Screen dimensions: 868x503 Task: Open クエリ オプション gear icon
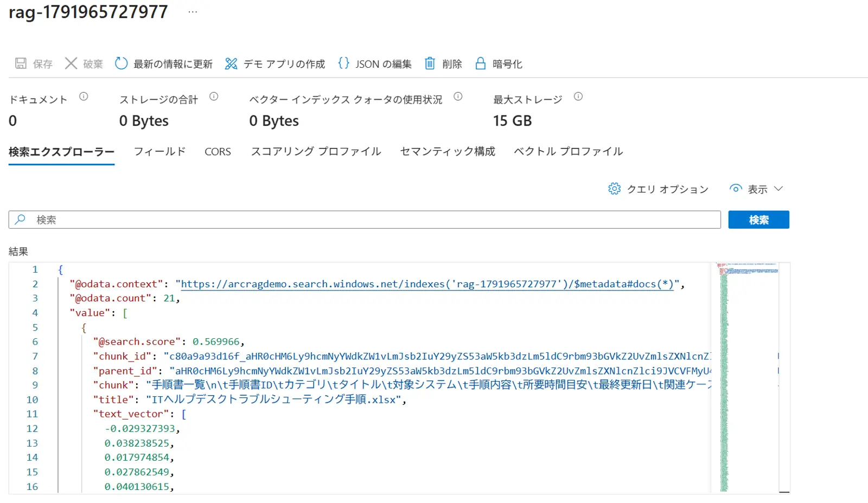pyautogui.click(x=614, y=189)
